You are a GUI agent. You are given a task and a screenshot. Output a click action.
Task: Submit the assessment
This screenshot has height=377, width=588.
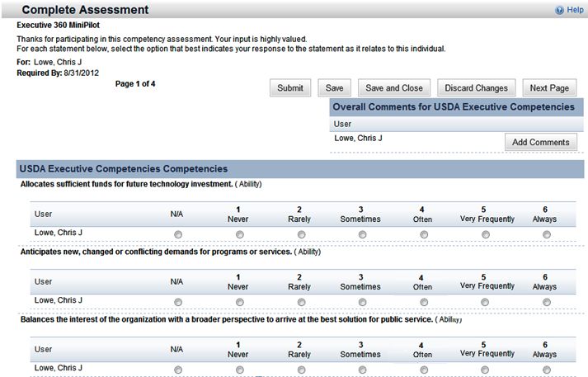pos(290,87)
